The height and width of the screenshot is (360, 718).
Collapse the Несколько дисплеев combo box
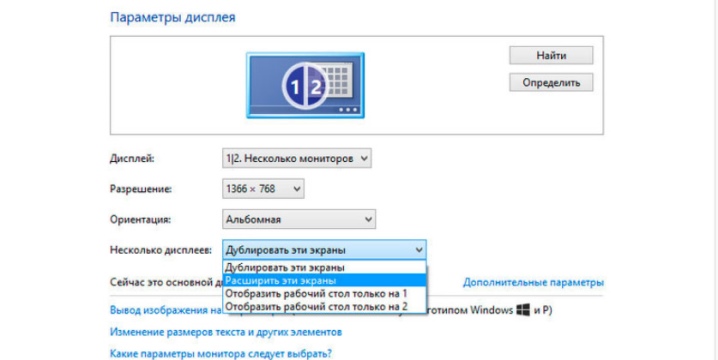324,250
